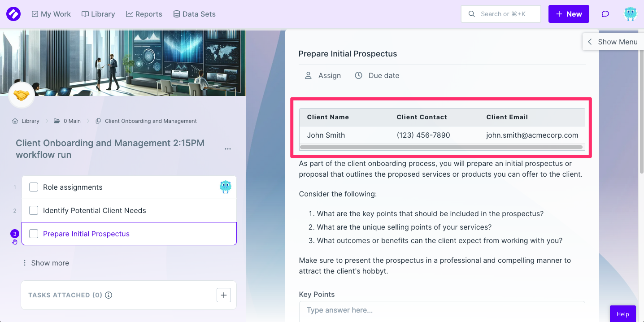Click the Process Street logo icon
This screenshot has width=644, height=322.
point(13,14)
